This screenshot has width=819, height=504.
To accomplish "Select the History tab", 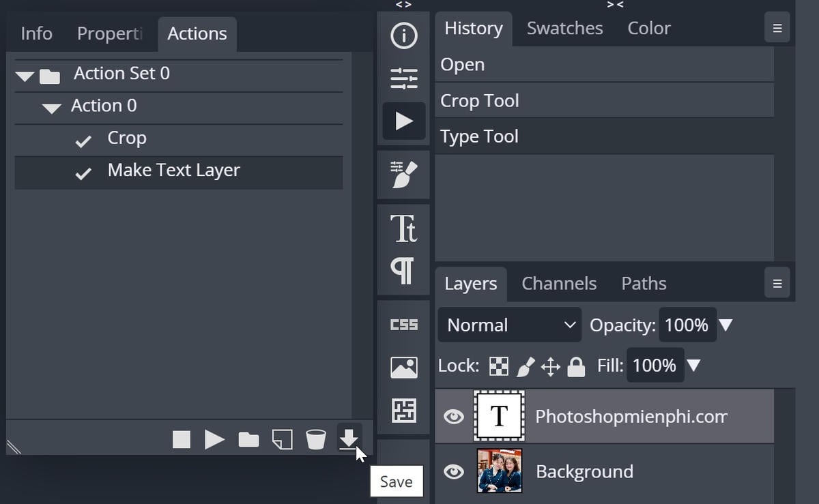I will (x=474, y=29).
